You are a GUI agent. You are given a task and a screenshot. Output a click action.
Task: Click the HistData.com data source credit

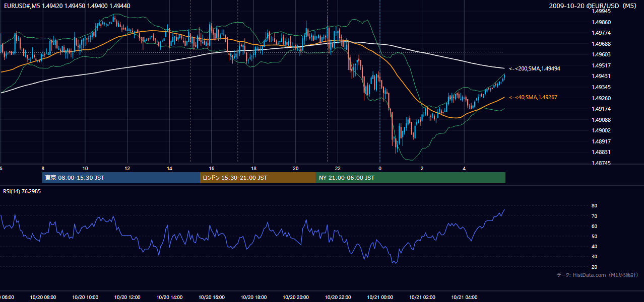tap(597, 275)
